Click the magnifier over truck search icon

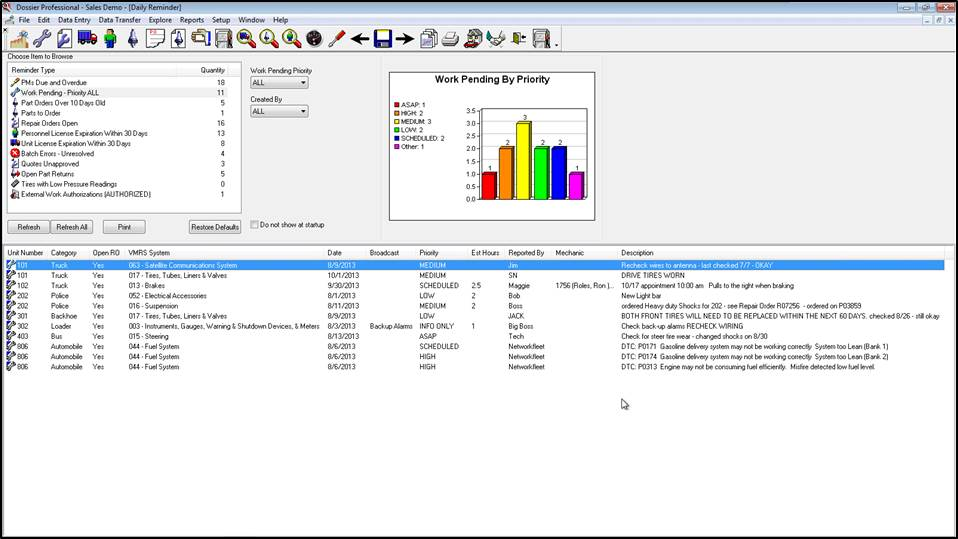tap(246, 38)
